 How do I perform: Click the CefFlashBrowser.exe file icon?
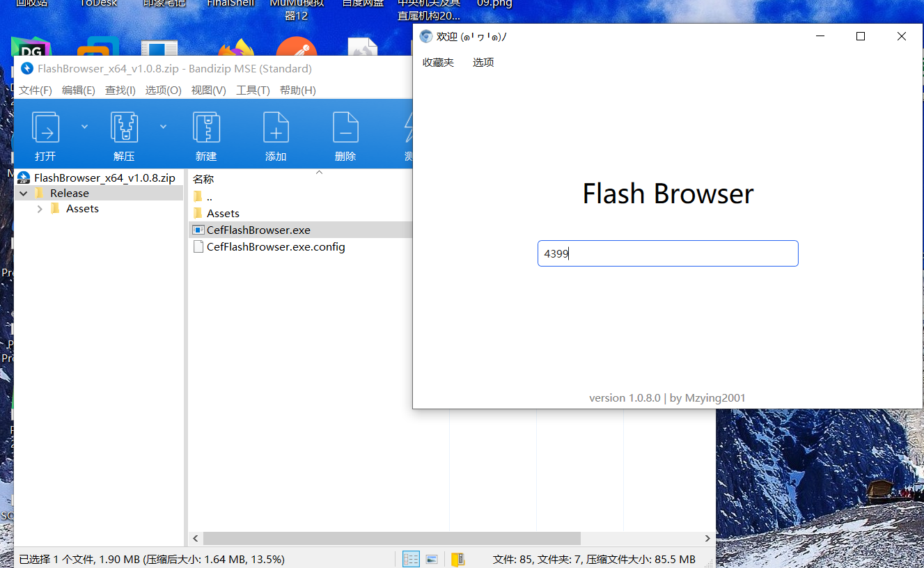(x=198, y=230)
